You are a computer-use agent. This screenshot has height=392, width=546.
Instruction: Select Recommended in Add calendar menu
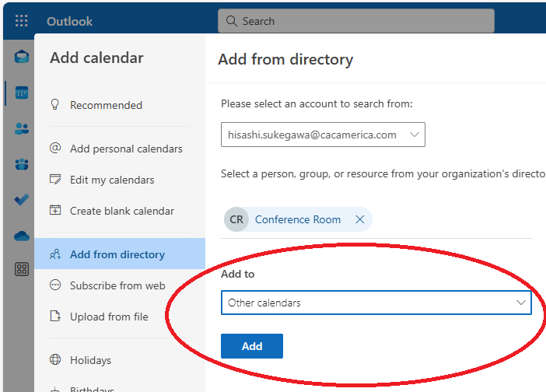click(106, 105)
